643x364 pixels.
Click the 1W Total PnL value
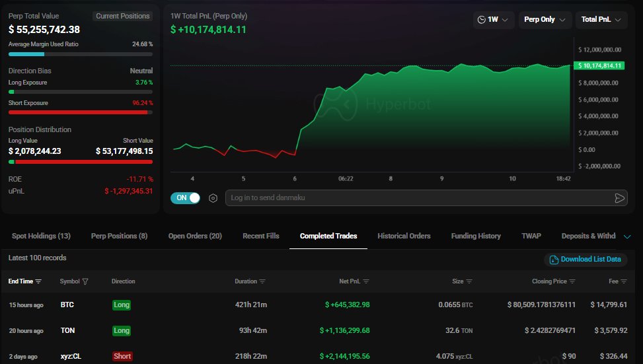tap(208, 30)
